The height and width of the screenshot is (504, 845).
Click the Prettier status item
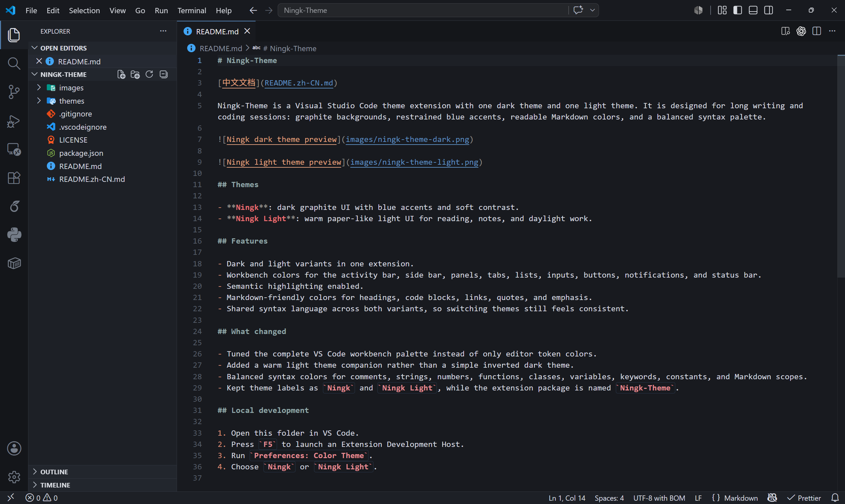[804, 498]
